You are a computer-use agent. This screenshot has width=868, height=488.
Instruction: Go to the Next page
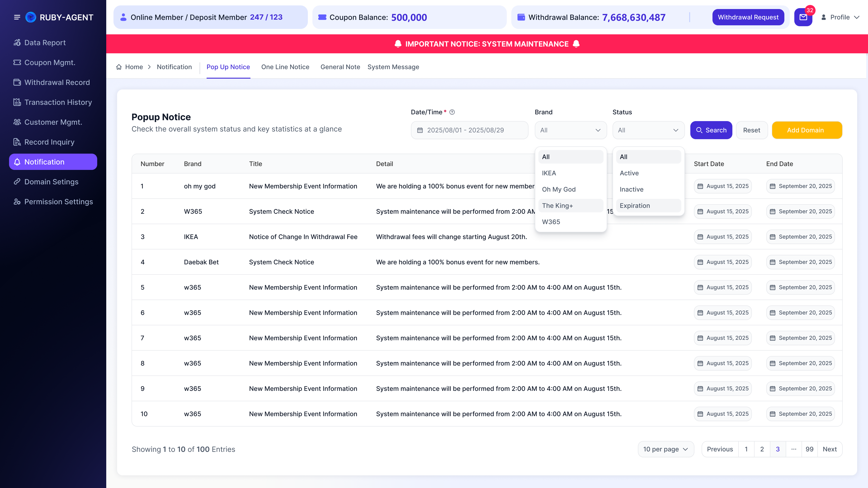point(830,449)
